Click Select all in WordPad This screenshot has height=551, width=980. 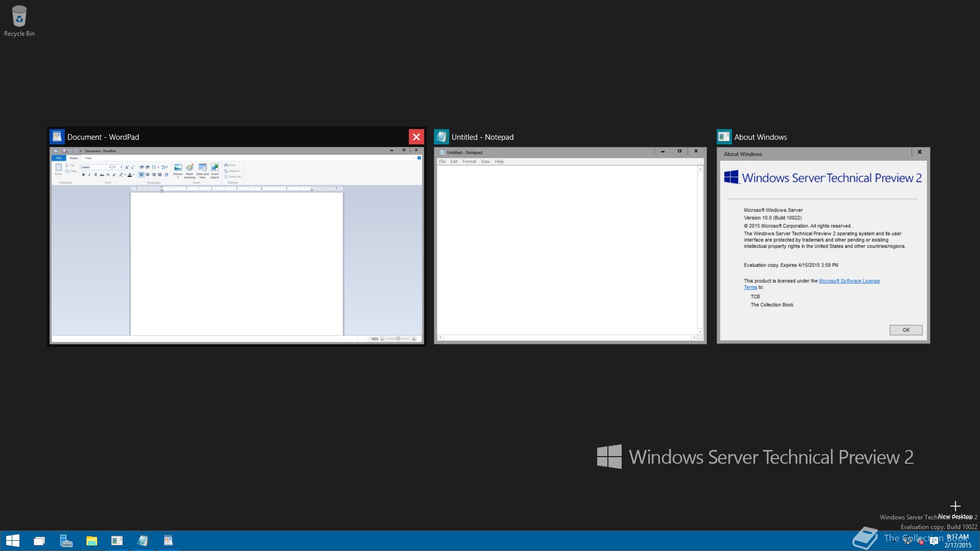[x=232, y=177]
